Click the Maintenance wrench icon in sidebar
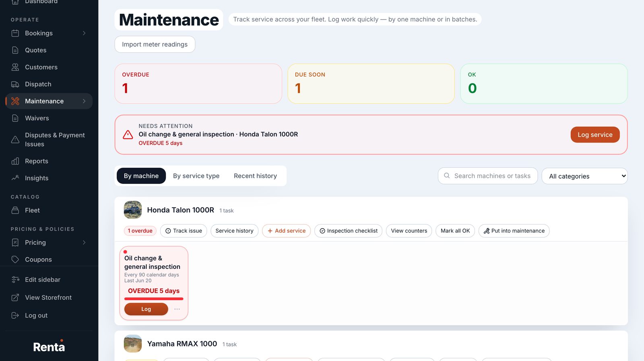644x361 pixels. pos(15,101)
